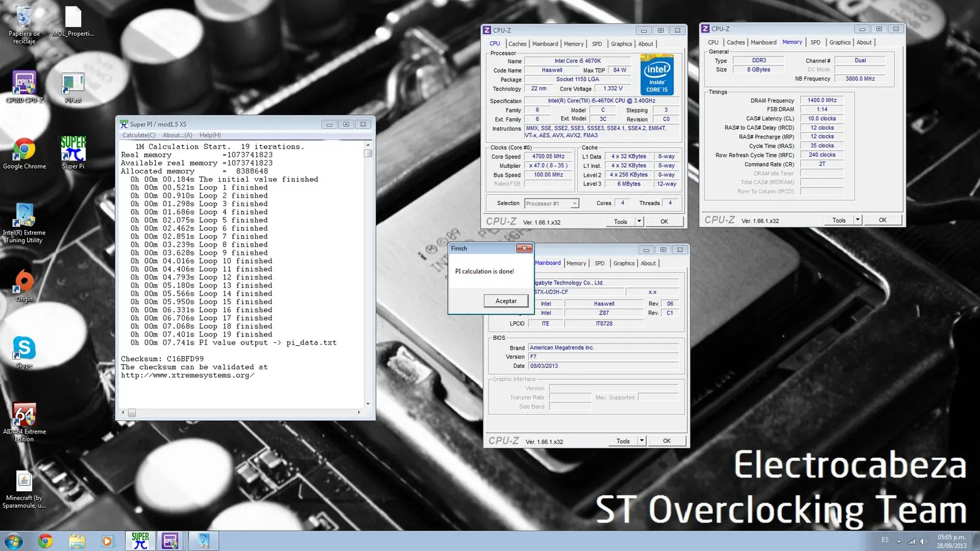Click OK in the CPU-Z CPU window
The height and width of the screenshot is (551, 980).
[x=664, y=221]
